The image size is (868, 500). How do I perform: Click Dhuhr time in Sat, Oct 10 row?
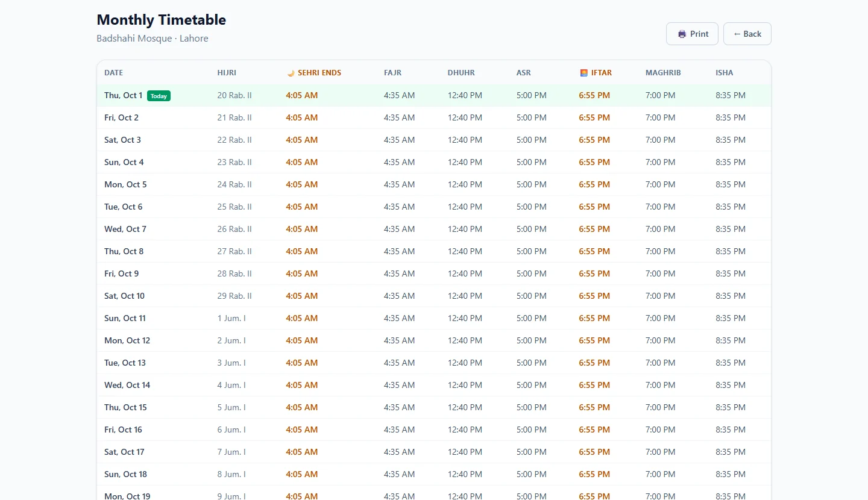click(x=465, y=296)
